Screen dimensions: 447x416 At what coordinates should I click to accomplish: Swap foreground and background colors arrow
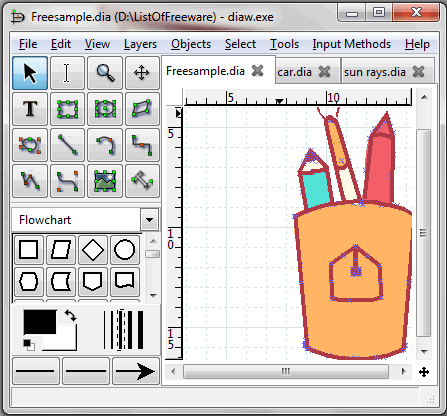(70, 315)
